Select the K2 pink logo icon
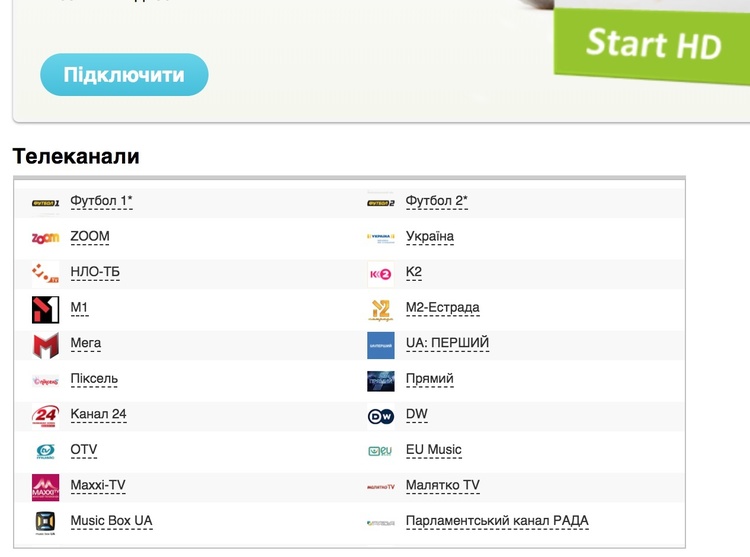The image size is (750, 557). pos(381,274)
